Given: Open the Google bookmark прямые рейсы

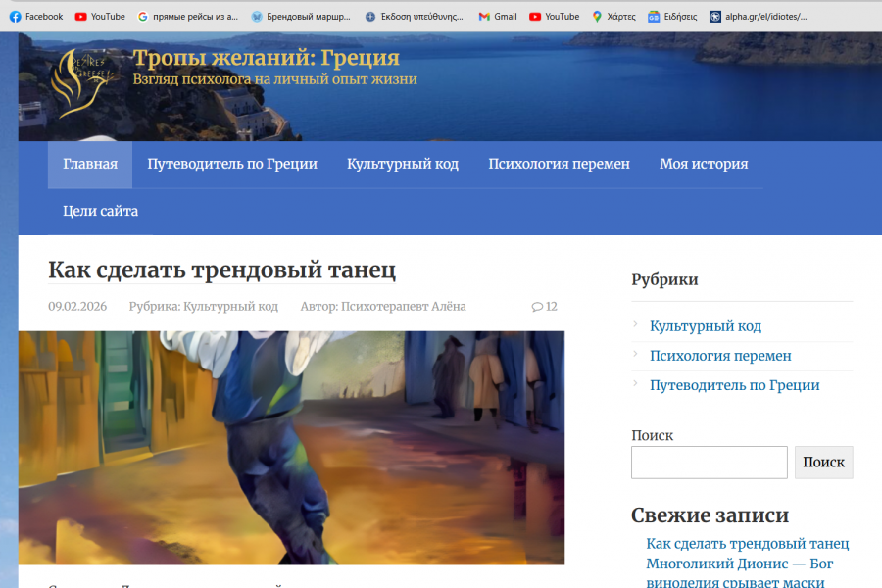Looking at the screenshot, I should (x=188, y=17).
